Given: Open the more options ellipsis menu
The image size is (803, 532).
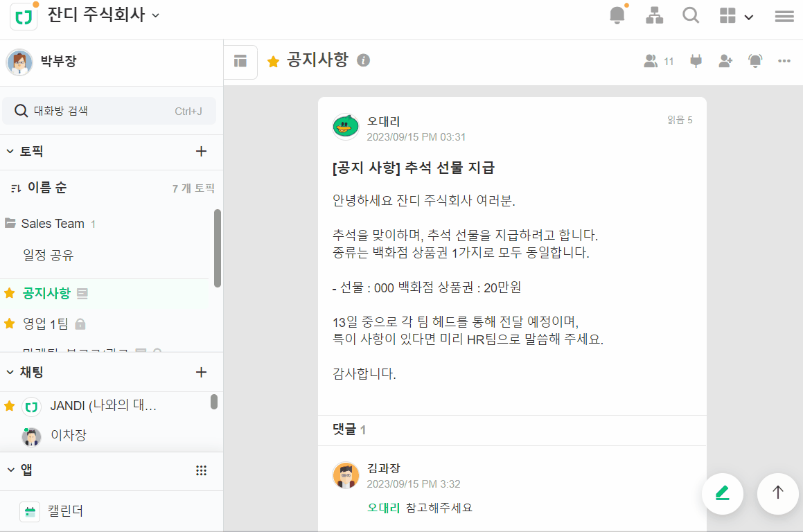Looking at the screenshot, I should [x=784, y=61].
